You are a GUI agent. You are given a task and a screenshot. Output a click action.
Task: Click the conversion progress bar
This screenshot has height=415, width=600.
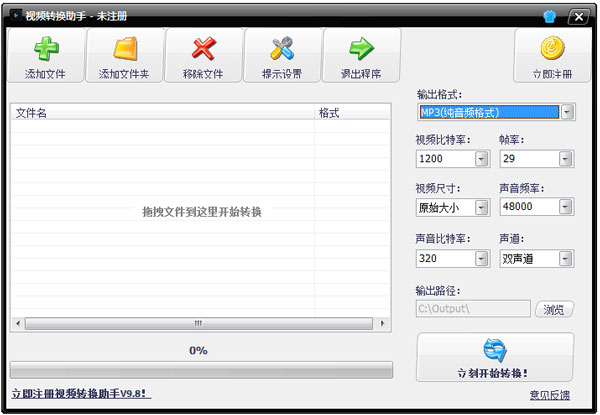tap(201, 370)
